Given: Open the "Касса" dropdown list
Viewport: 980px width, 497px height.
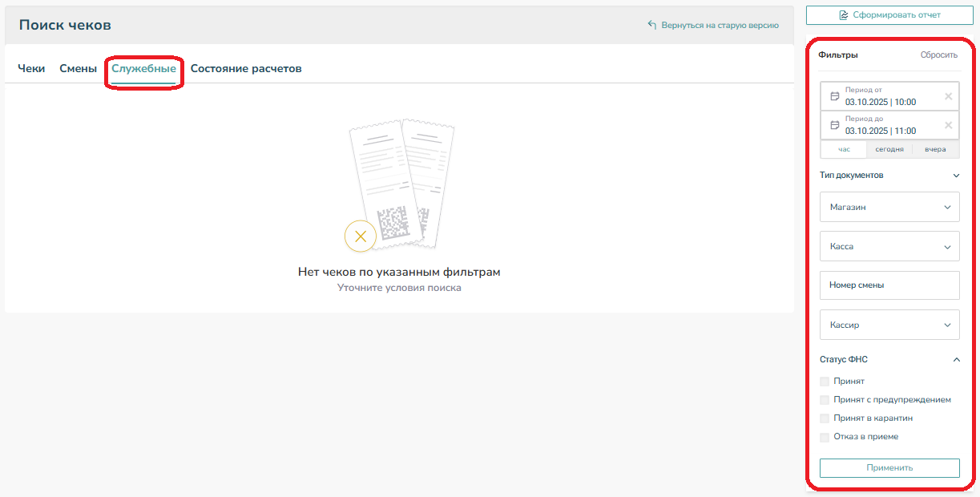Looking at the screenshot, I should (x=889, y=247).
